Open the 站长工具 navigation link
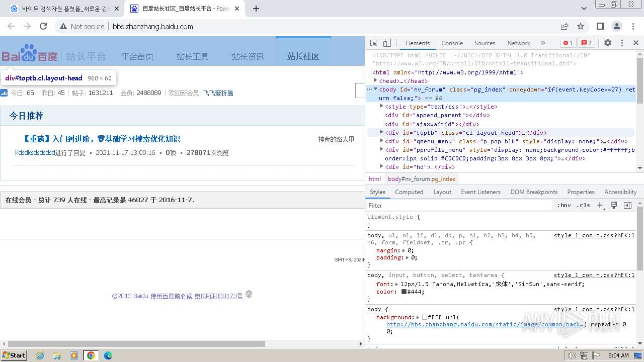This screenshot has width=644, height=362. (x=192, y=56)
